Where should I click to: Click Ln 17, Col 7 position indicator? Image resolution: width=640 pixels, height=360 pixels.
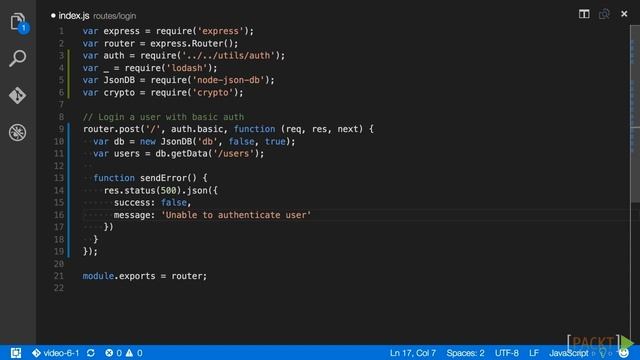pos(413,353)
